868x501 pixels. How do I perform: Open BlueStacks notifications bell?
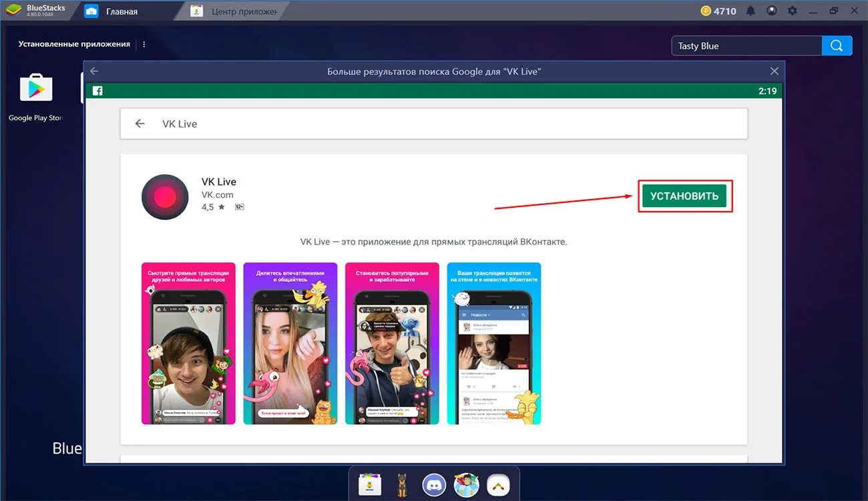pos(750,11)
